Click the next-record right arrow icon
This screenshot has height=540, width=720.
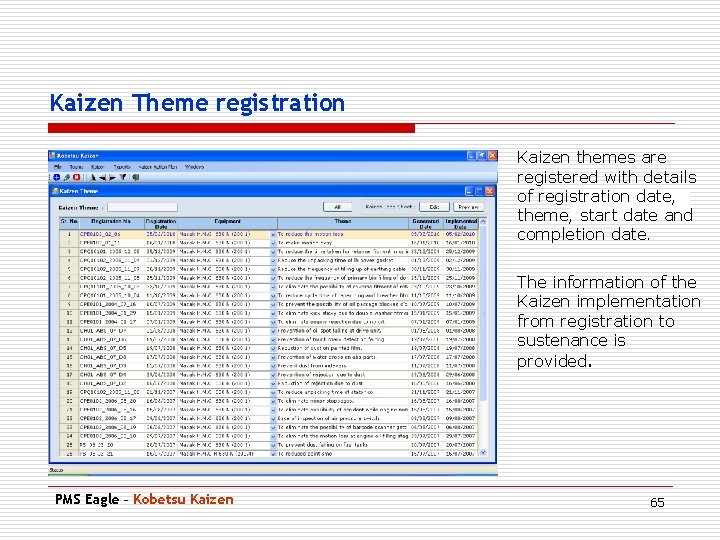[x=112, y=177]
